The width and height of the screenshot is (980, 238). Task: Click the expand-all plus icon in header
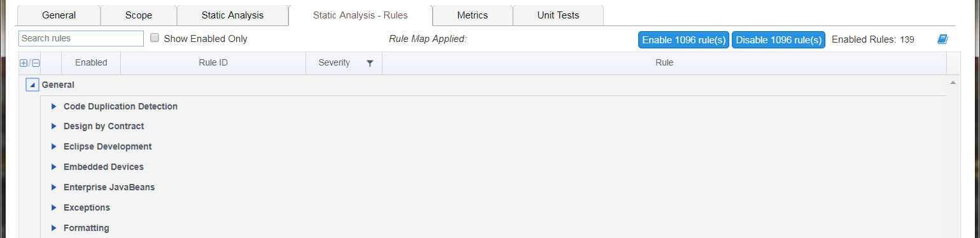tap(24, 63)
